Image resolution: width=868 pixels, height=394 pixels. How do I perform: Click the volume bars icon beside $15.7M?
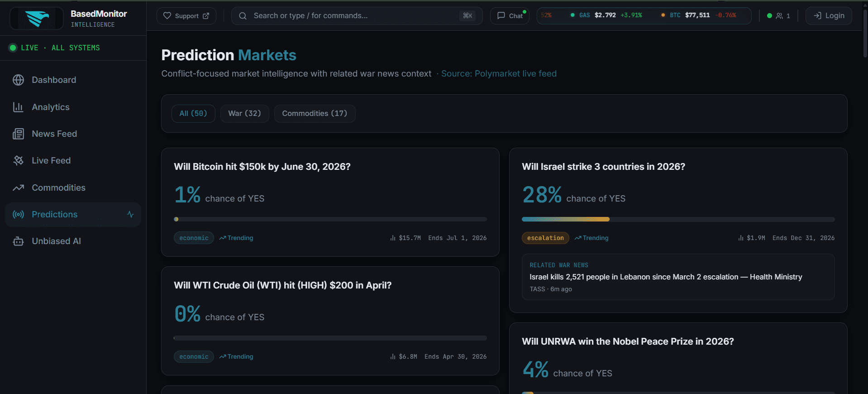coord(393,238)
